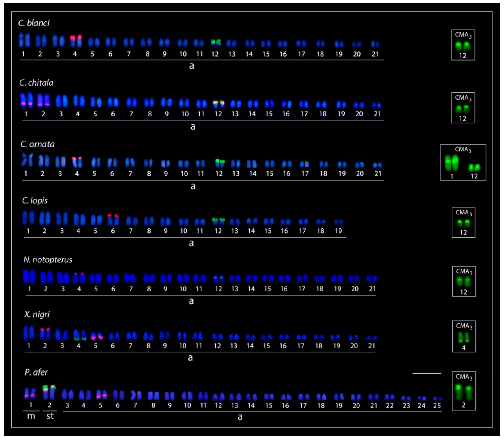Click chromosome pair 2 labeled st in P. afer

click(49, 393)
